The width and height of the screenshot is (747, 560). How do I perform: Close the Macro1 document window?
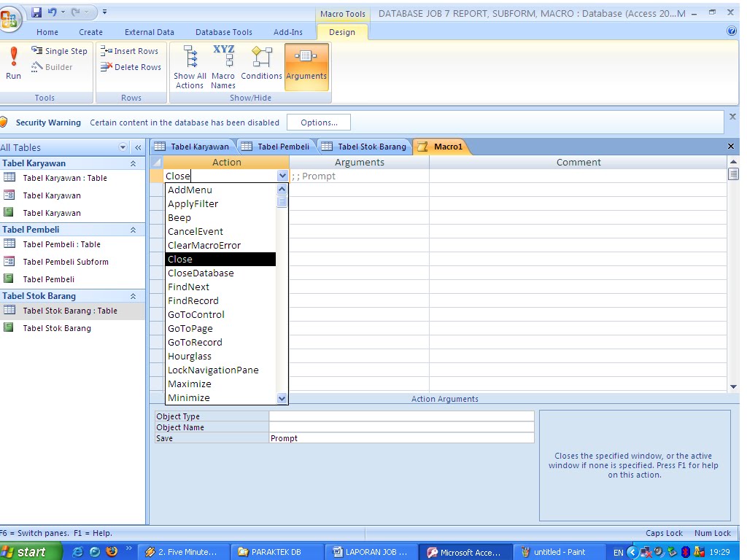click(731, 146)
